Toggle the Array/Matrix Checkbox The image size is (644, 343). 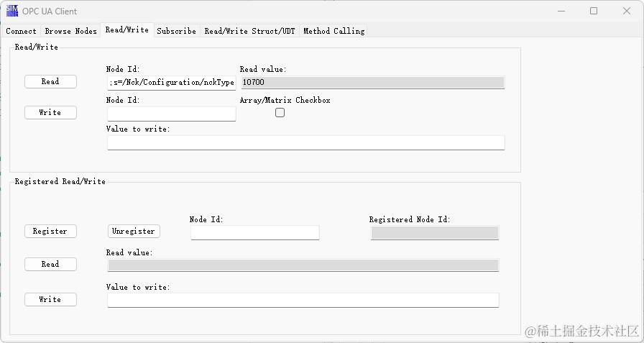(x=280, y=113)
